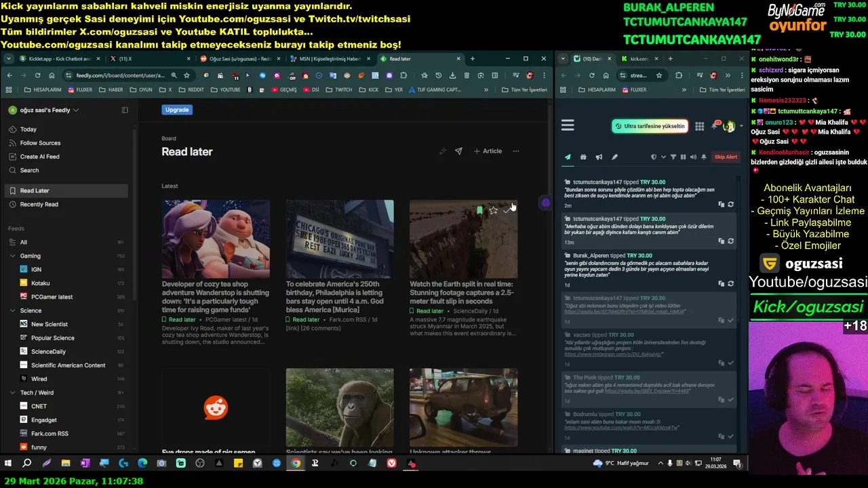The height and width of the screenshot is (488, 868).
Task: Open the apps grid icon in dashboard
Action: pos(699,126)
